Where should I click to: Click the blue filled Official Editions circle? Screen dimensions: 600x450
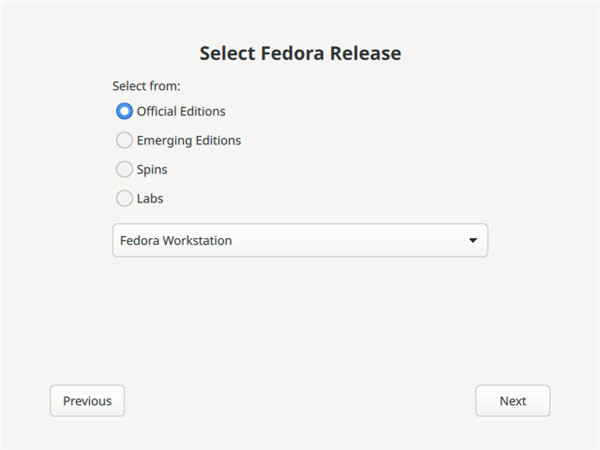click(125, 111)
